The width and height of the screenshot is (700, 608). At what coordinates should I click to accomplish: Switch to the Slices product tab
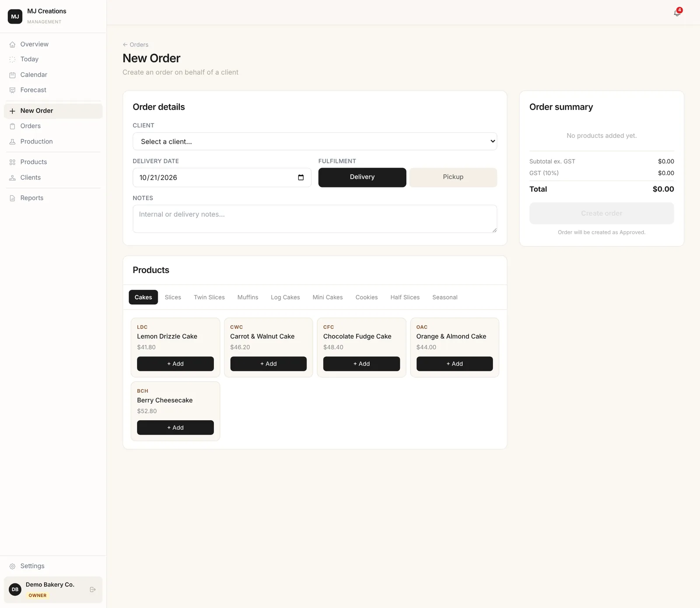[x=173, y=297]
